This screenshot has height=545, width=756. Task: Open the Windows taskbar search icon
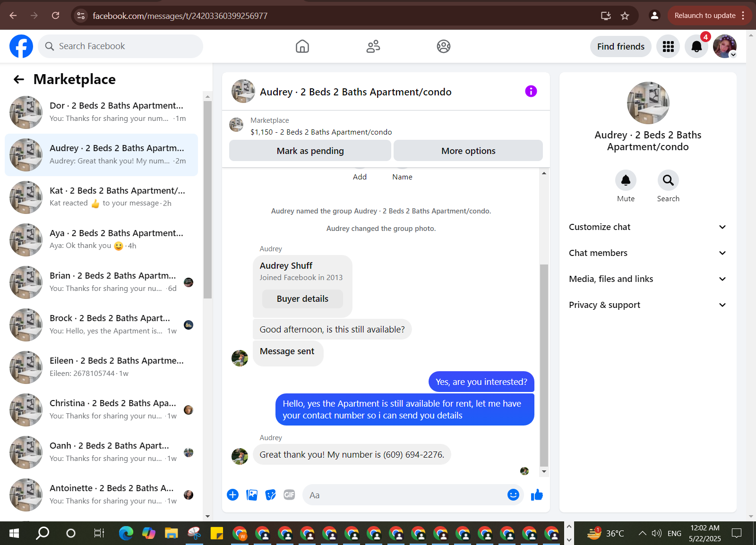[x=43, y=533]
